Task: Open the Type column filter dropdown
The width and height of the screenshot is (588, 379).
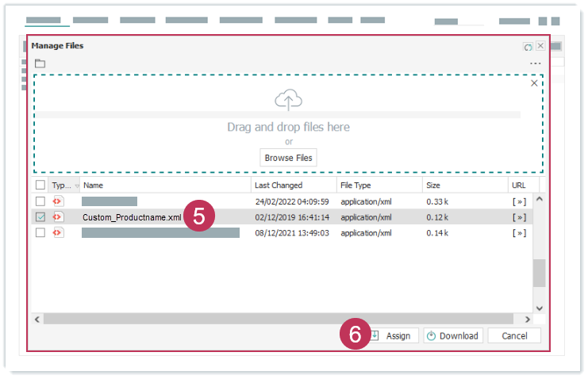Action: (76, 186)
